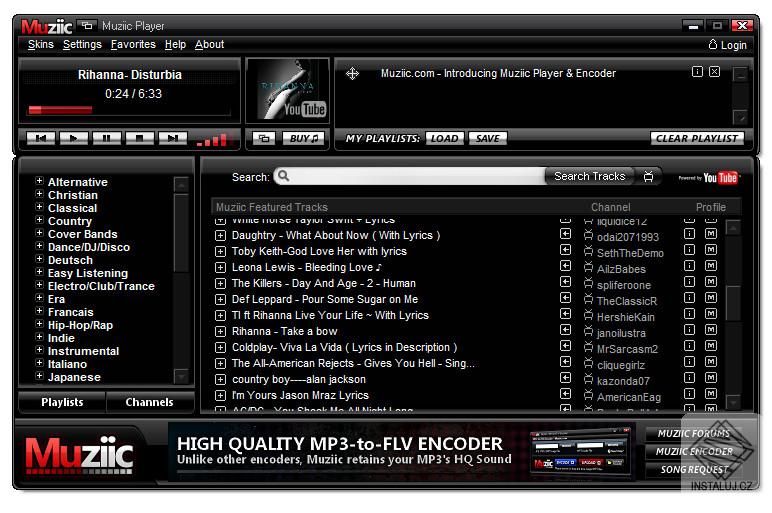Remove the Muziic.com entry from playlist

[714, 72]
